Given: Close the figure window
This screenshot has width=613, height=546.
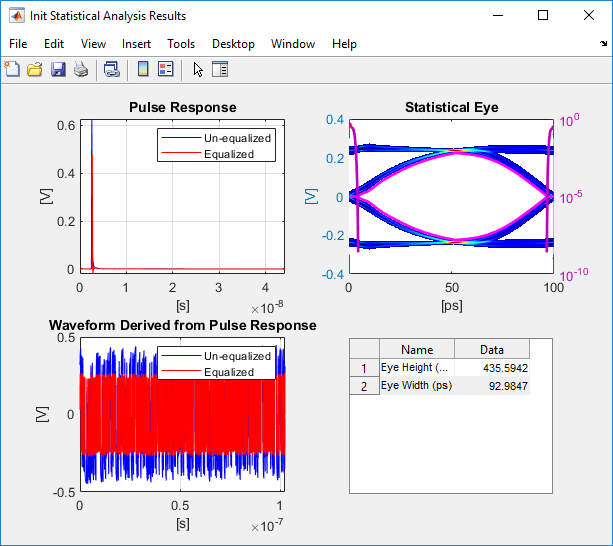Looking at the screenshot, I should coord(588,15).
